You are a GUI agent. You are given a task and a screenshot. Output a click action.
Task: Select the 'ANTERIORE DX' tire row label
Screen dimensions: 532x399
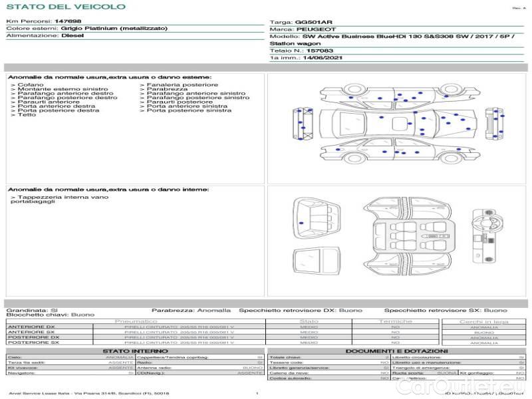coord(31,327)
